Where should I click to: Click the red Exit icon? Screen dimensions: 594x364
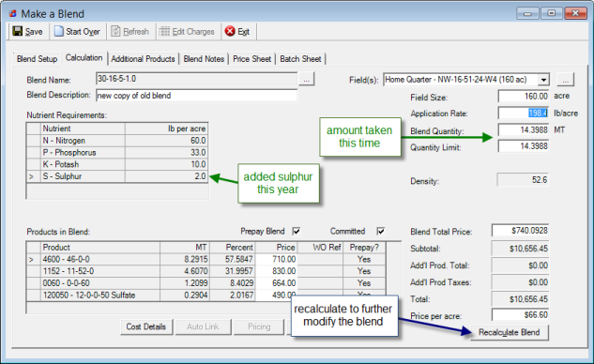point(230,31)
